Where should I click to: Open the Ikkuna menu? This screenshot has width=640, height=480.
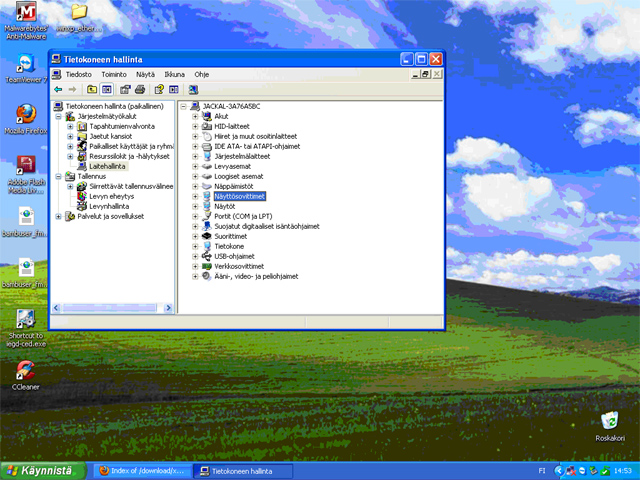tap(174, 74)
